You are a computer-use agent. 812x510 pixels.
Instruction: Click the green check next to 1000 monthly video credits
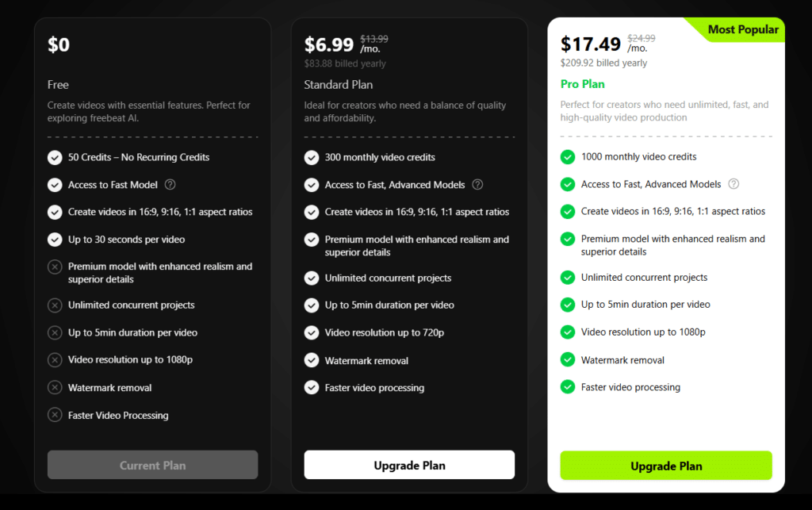[x=568, y=157]
